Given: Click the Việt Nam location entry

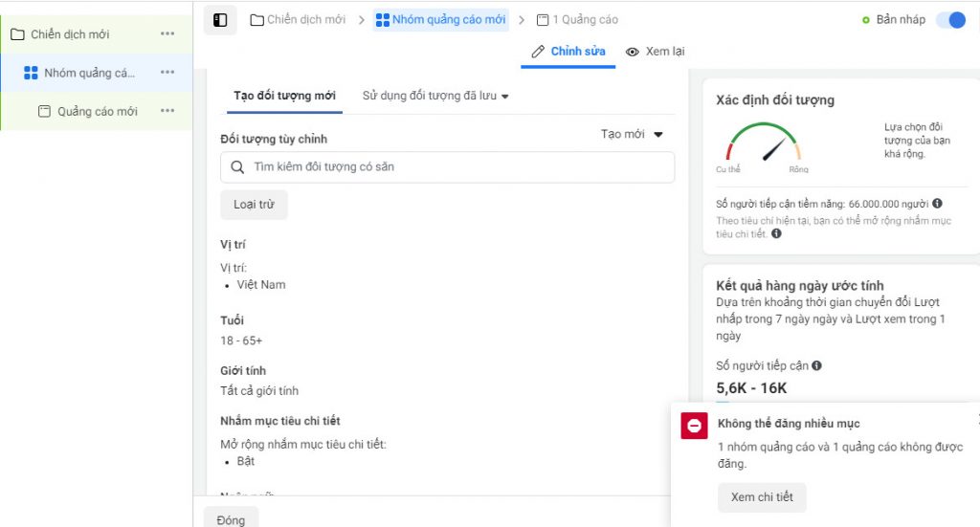Looking at the screenshot, I should tap(260, 285).
